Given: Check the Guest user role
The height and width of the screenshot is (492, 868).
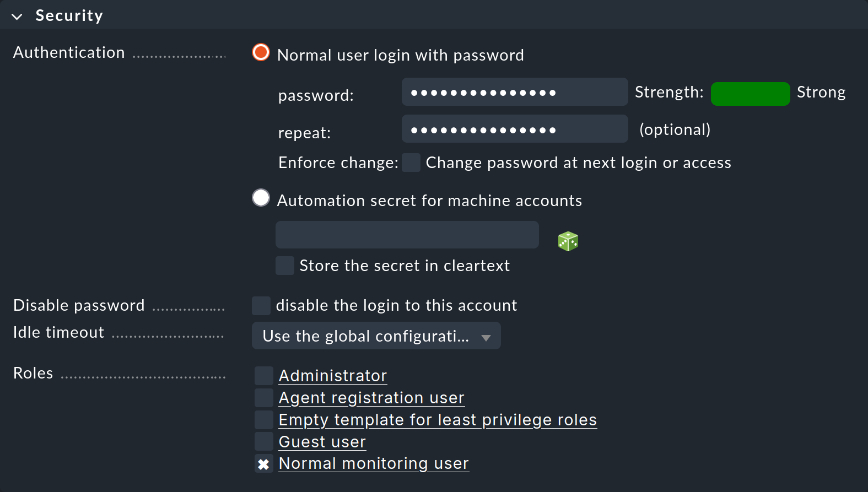Looking at the screenshot, I should point(263,441).
